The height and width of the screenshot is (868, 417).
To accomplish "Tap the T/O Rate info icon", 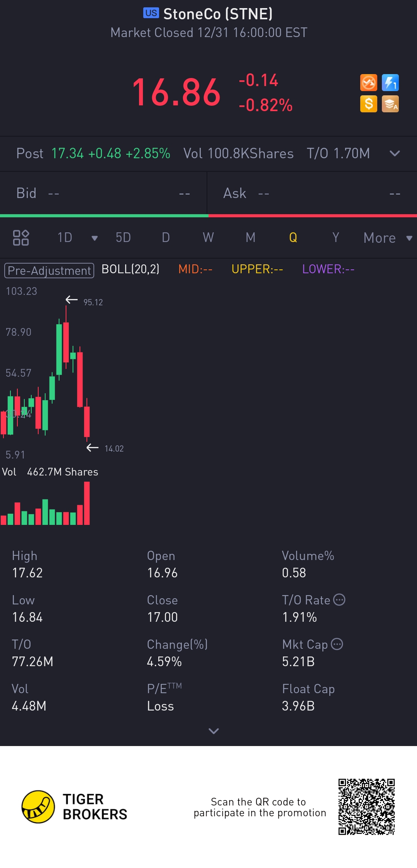I will click(x=339, y=600).
